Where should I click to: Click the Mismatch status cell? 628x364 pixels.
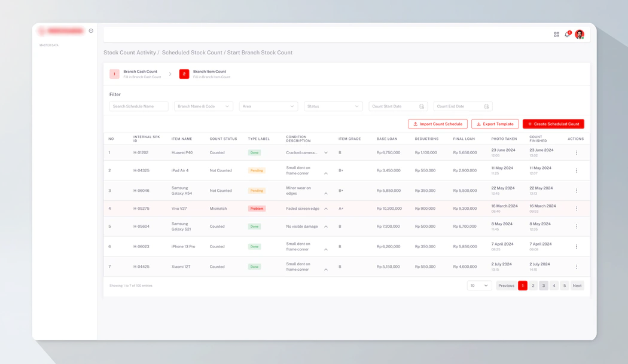coord(218,209)
